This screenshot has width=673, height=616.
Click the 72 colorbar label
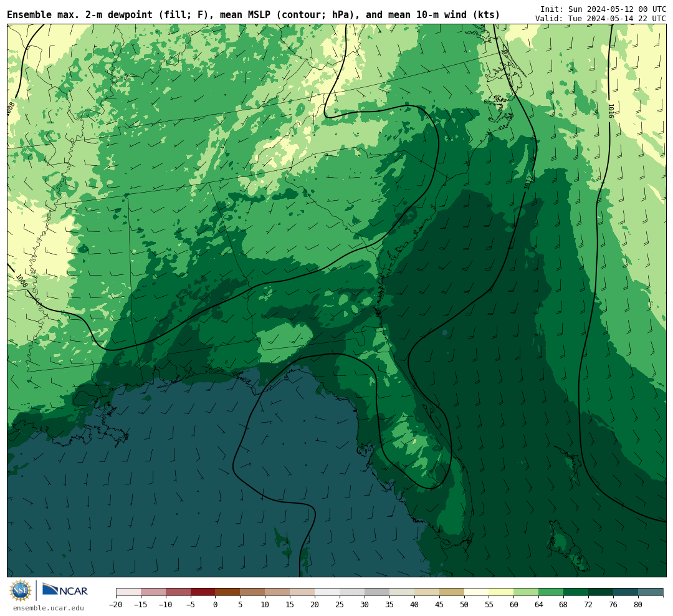(x=589, y=604)
